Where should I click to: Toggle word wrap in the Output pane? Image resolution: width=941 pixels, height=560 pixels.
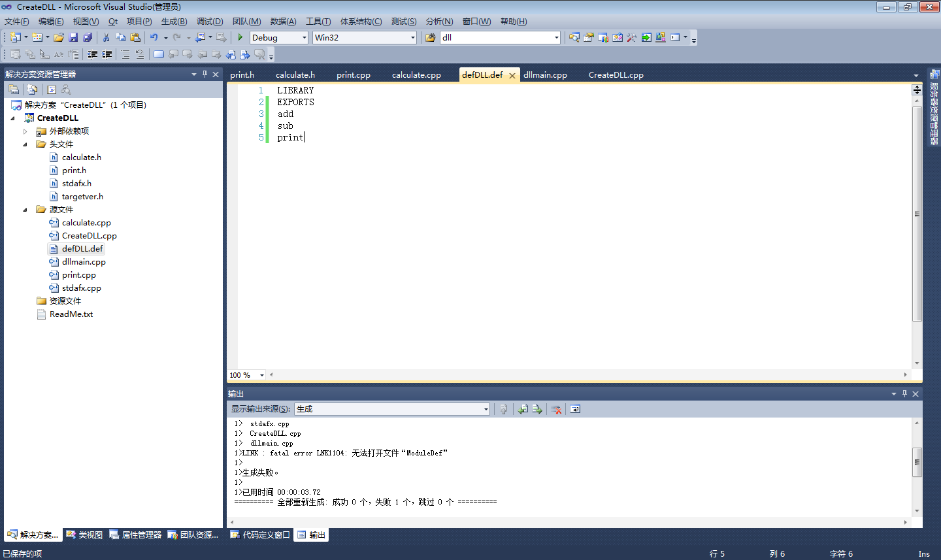[575, 409]
